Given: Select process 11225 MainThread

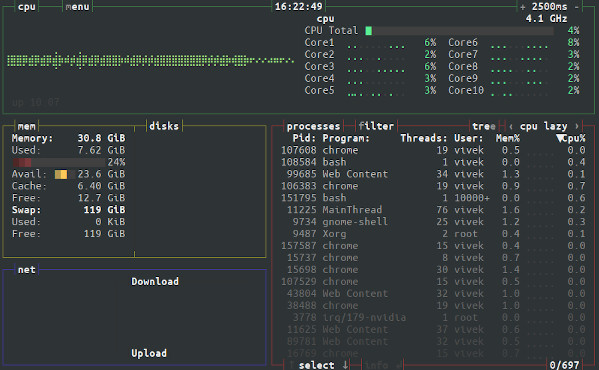Looking at the screenshot, I should (433, 210).
